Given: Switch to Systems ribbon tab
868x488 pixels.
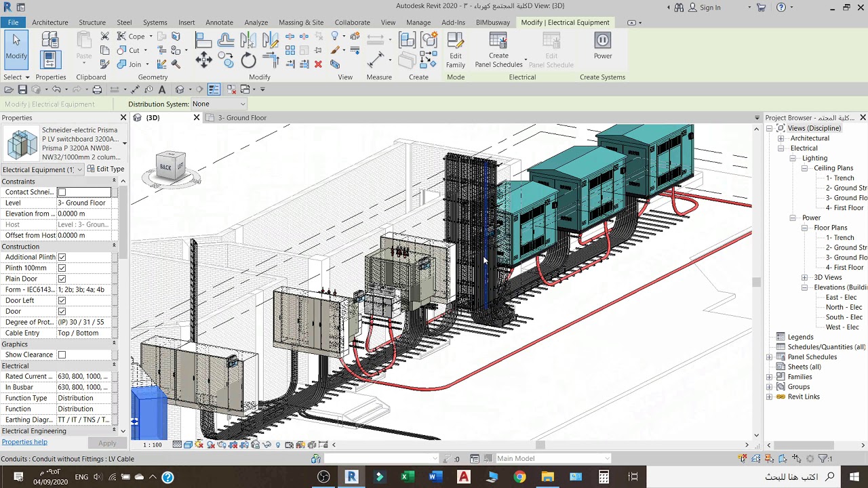Looking at the screenshot, I should (155, 22).
